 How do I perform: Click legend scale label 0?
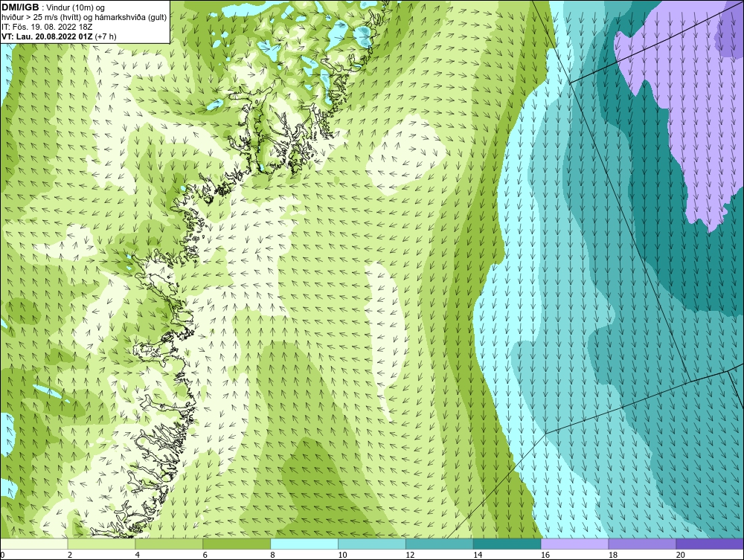(x=2, y=555)
